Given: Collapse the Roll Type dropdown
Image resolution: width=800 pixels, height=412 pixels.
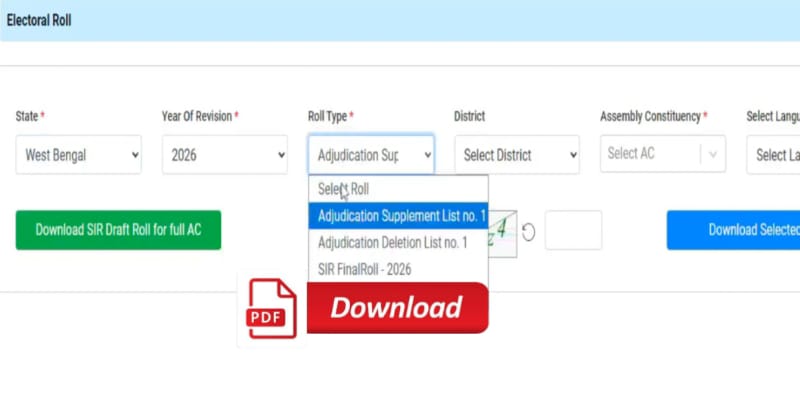Looking at the screenshot, I should pyautogui.click(x=371, y=155).
